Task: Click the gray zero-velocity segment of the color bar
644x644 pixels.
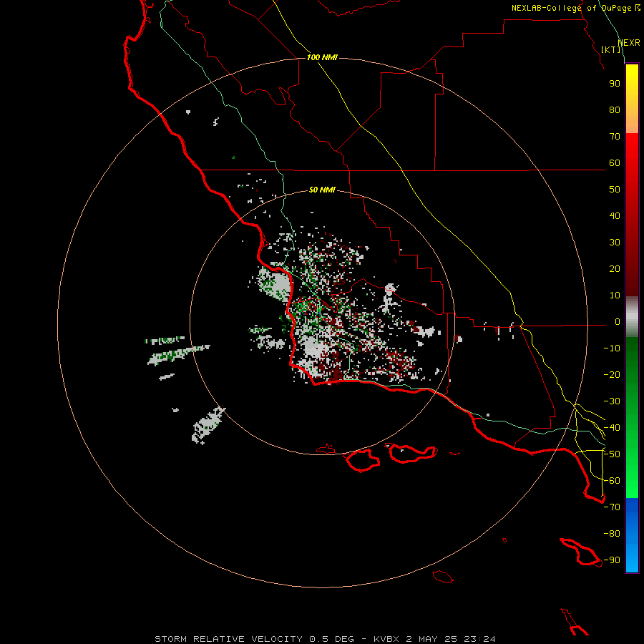Action: (632, 317)
